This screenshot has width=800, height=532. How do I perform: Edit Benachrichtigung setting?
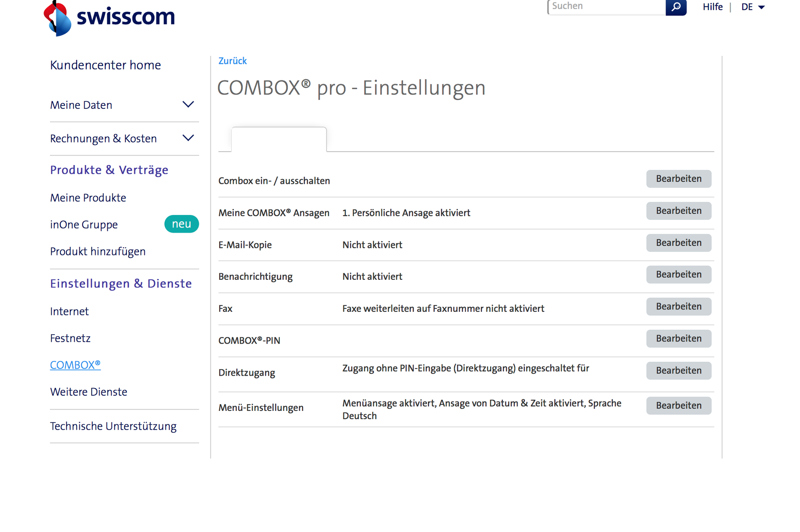coord(678,275)
